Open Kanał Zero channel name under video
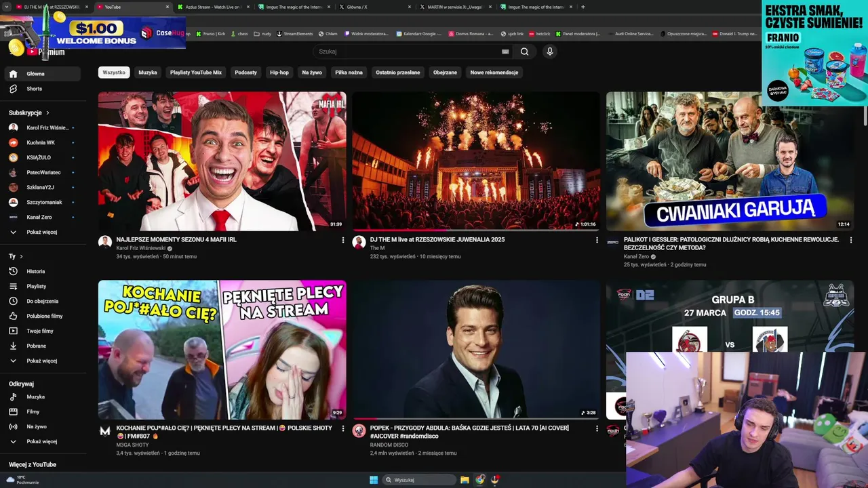Image resolution: width=868 pixels, height=488 pixels. click(x=636, y=257)
